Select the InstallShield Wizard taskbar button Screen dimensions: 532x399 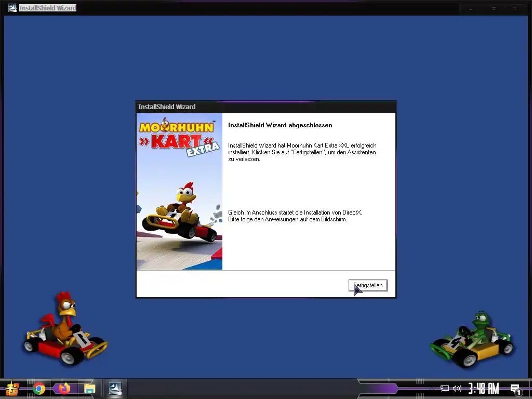[x=115, y=389]
